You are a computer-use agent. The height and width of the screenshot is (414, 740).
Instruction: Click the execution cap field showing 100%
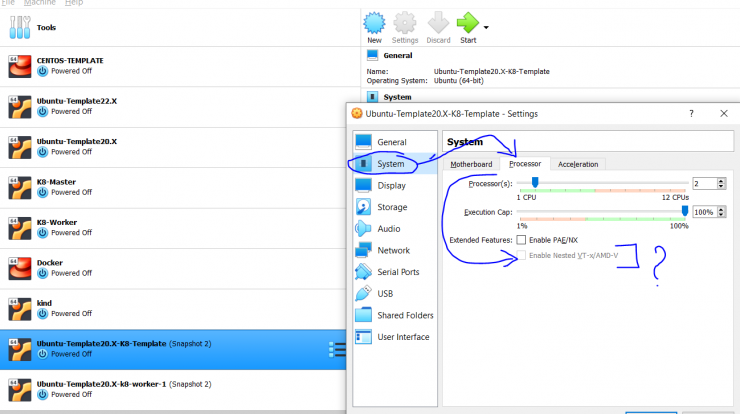(x=704, y=212)
